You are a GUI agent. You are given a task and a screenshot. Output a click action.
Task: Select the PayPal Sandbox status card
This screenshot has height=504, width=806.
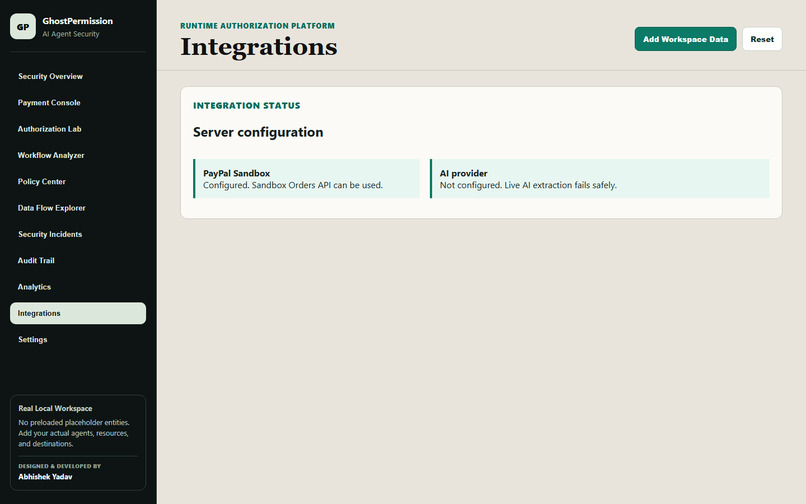pyautogui.click(x=306, y=178)
